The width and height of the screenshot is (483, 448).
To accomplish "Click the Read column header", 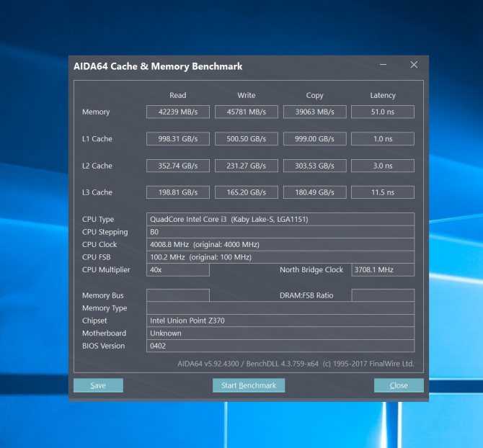I will [178, 95].
